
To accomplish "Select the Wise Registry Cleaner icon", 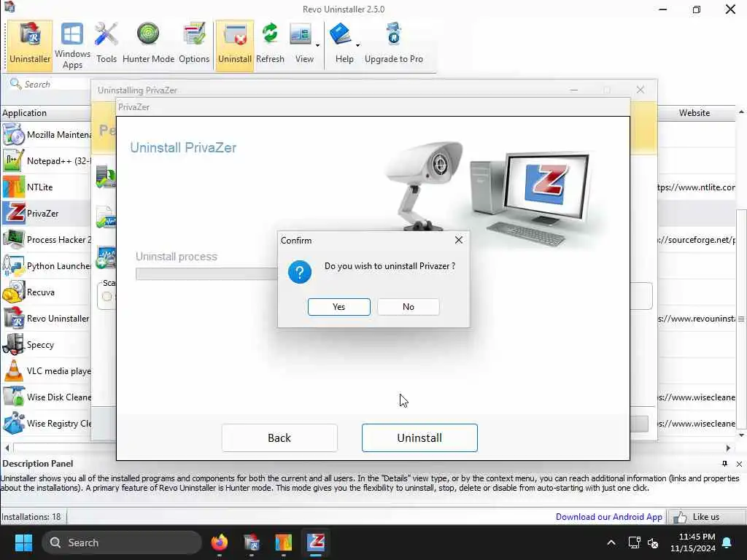I will pyautogui.click(x=13, y=423).
